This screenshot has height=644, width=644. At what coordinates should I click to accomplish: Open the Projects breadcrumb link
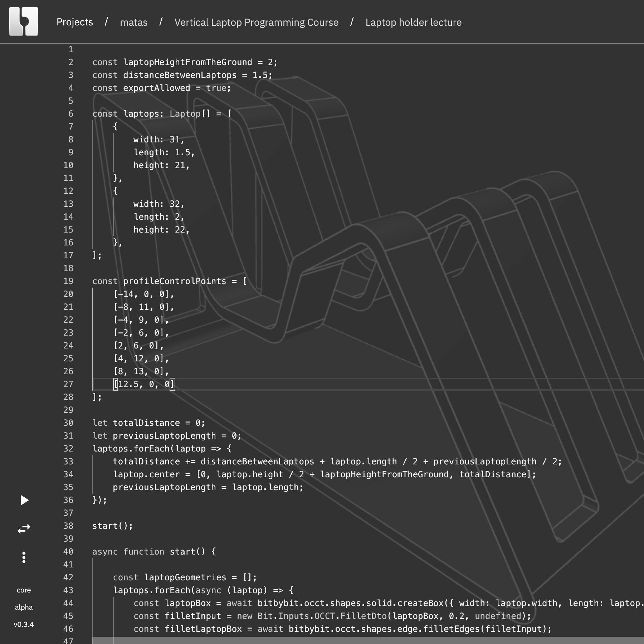(75, 22)
